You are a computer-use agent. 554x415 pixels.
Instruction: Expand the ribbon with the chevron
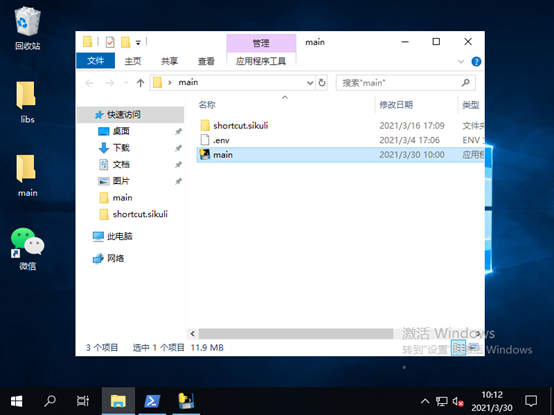click(461, 61)
